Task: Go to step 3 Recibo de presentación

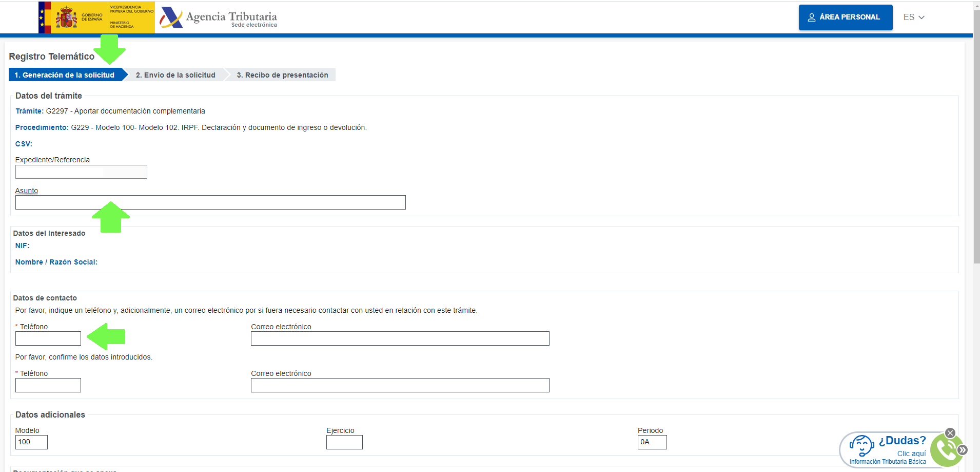Action: (x=282, y=75)
